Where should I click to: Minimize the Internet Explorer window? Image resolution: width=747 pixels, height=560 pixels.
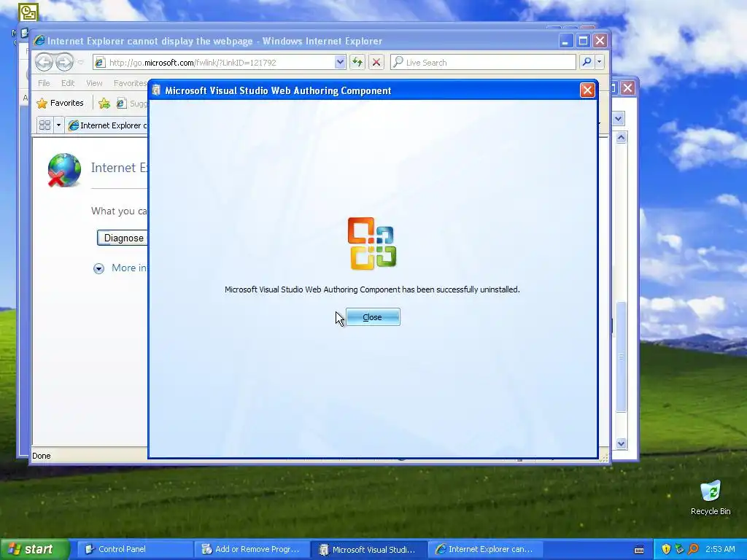(565, 41)
